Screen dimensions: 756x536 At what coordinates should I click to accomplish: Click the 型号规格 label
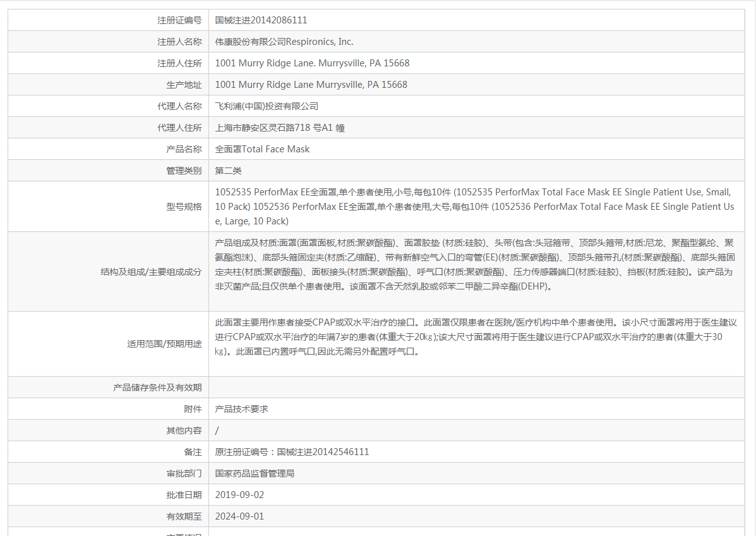[184, 207]
